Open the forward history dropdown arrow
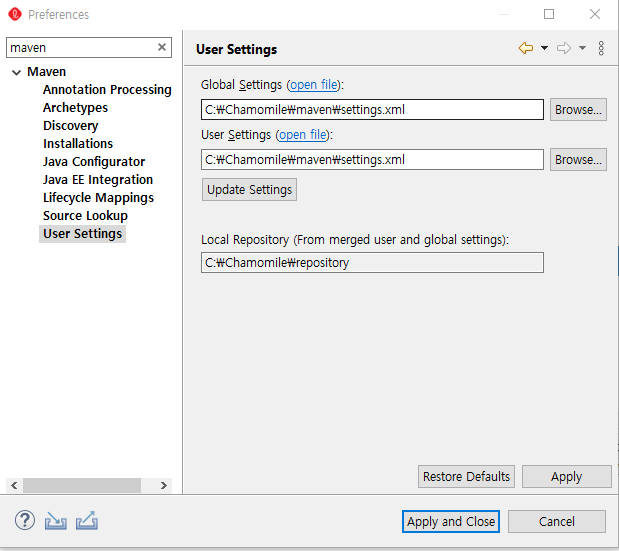 [583, 48]
